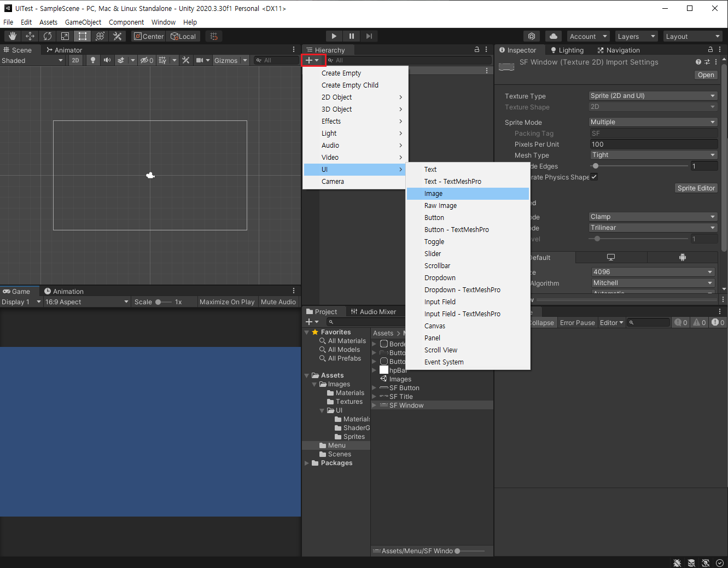Open Layout dropdown
This screenshot has height=568, width=728.
click(692, 36)
